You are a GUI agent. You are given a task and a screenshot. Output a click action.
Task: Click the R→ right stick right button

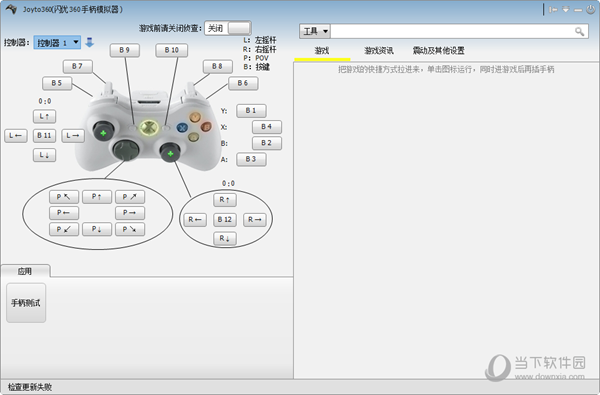[254, 220]
